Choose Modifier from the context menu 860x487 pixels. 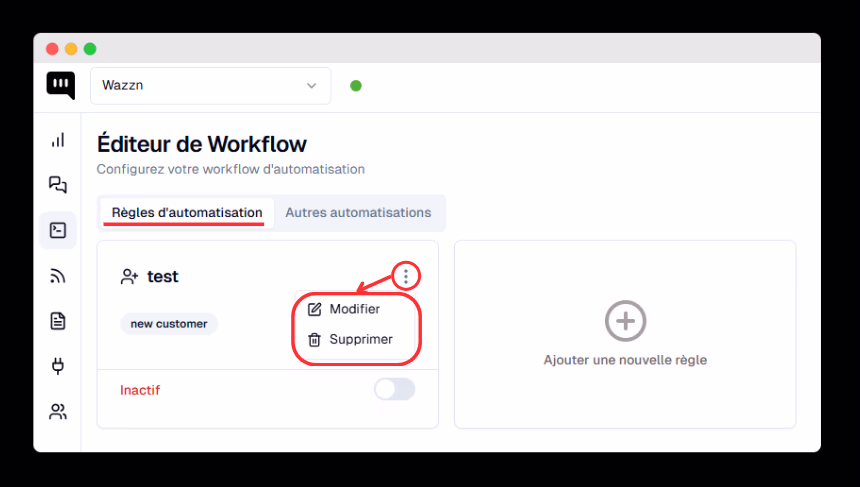pos(354,309)
